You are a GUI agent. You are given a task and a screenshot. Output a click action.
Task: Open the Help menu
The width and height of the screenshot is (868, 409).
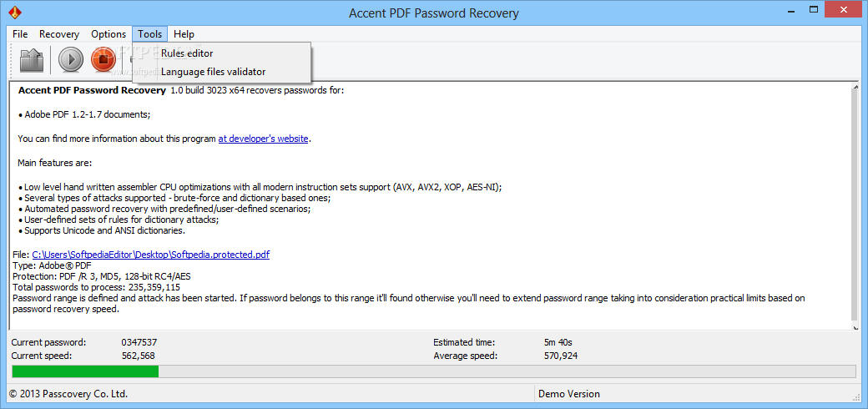click(x=184, y=34)
